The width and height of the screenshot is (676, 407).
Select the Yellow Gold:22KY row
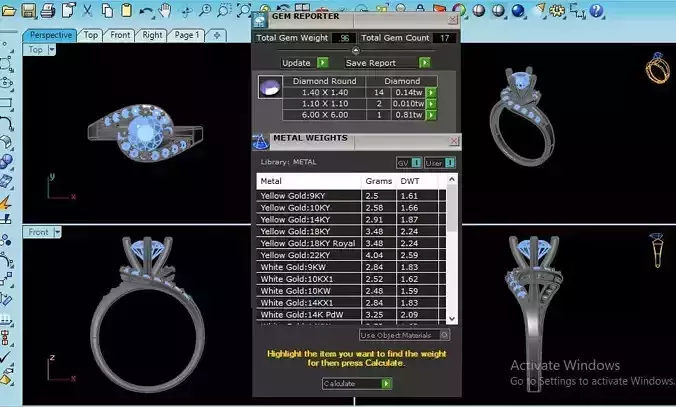click(351, 255)
